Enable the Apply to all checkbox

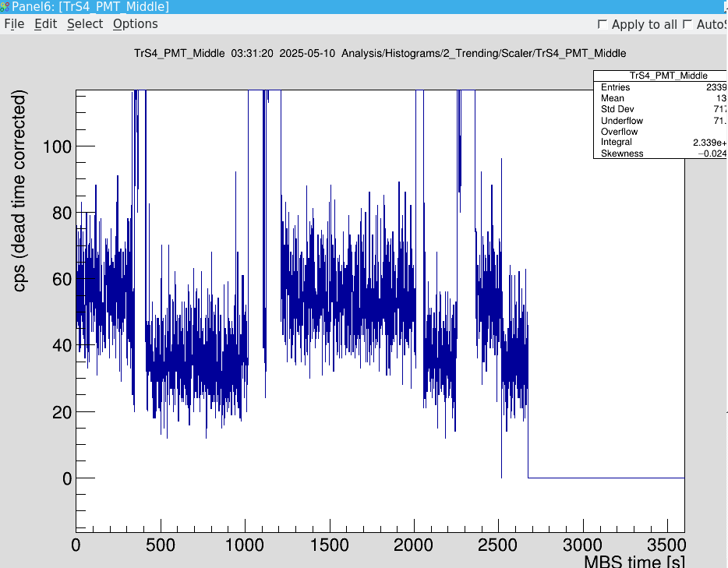(x=603, y=24)
